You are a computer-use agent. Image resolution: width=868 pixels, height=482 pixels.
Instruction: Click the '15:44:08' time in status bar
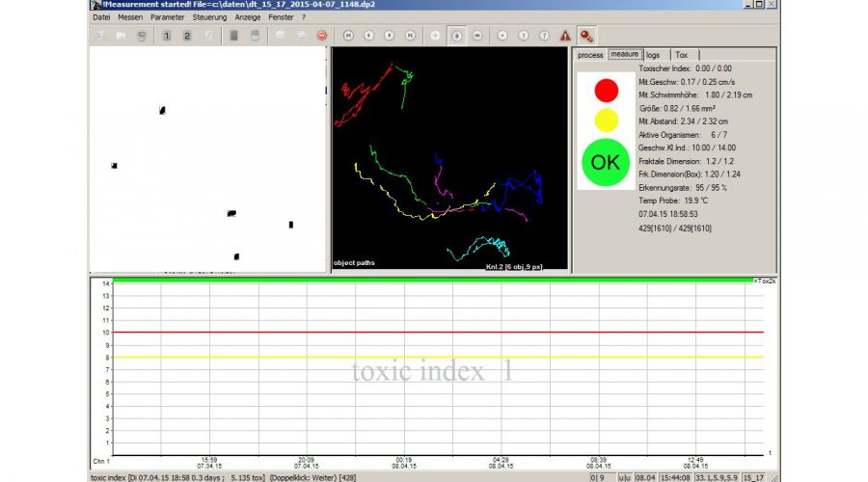pos(675,477)
